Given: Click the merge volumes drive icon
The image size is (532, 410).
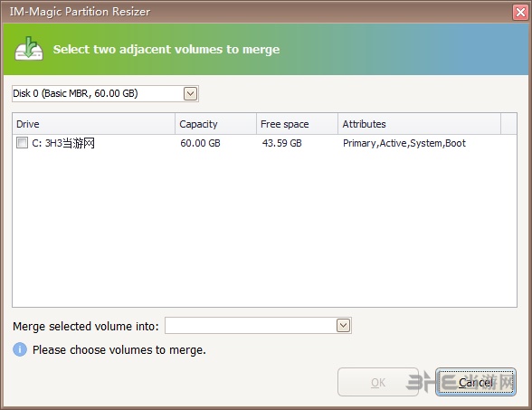Looking at the screenshot, I should pos(29,49).
